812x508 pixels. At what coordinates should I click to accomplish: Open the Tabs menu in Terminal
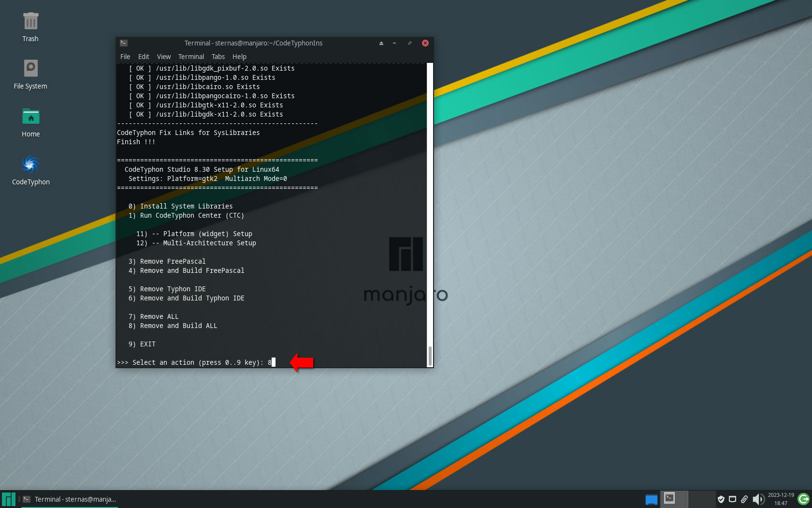click(x=218, y=57)
